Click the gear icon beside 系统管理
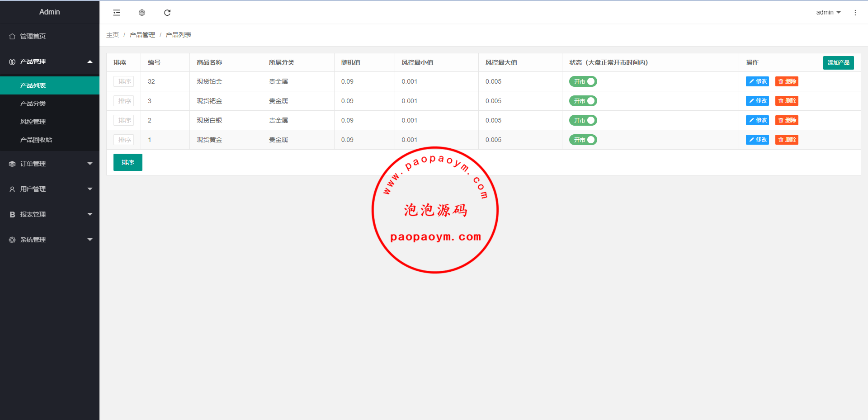 pyautogui.click(x=12, y=240)
